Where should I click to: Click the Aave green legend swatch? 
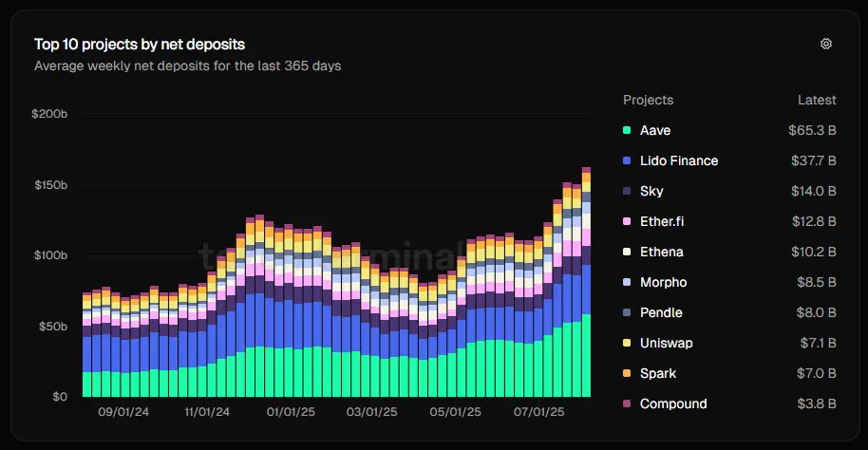click(x=627, y=130)
